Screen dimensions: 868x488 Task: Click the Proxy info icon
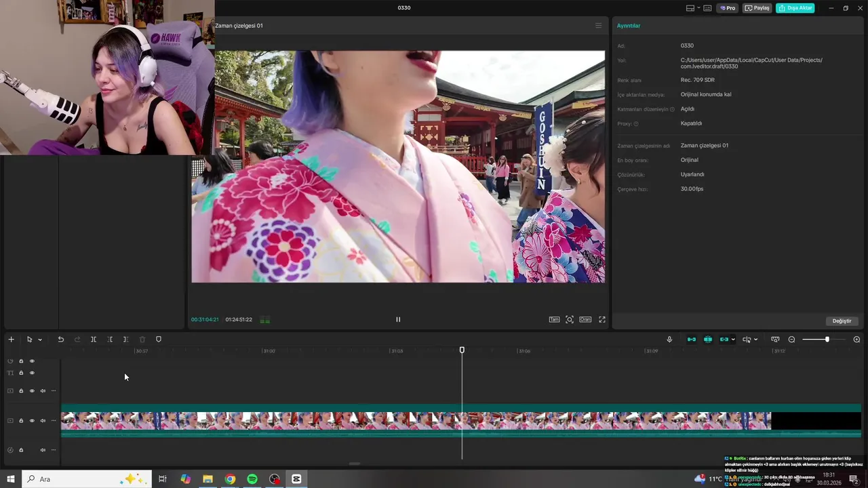click(x=636, y=124)
